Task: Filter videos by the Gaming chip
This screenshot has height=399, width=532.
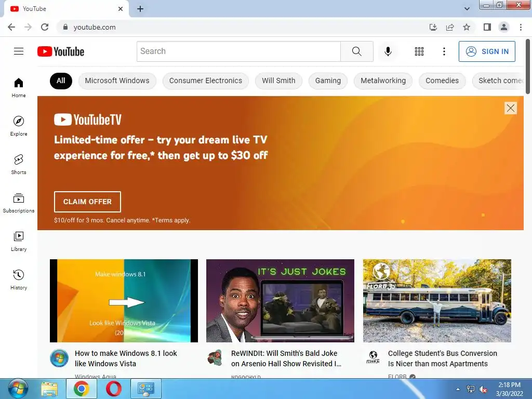Action: tap(328, 81)
